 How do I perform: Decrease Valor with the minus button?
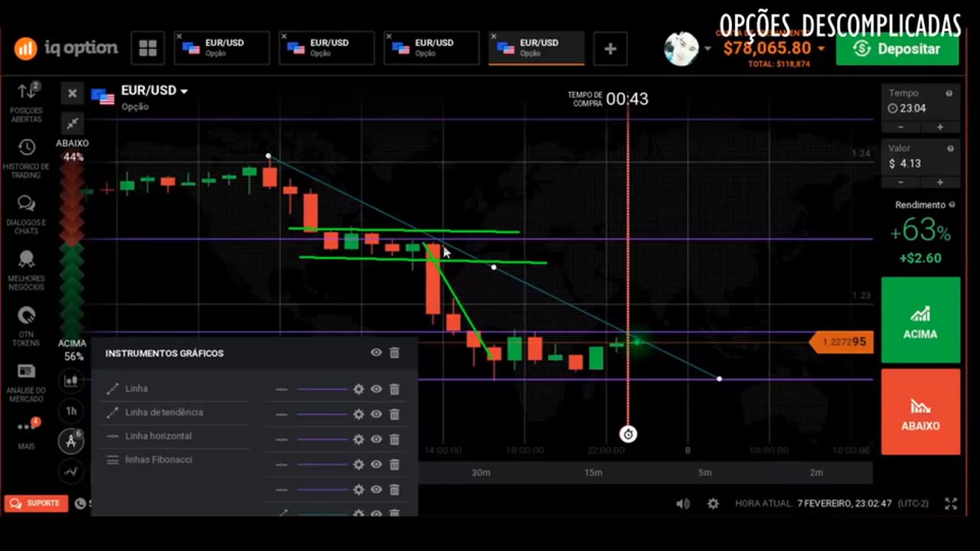pyautogui.click(x=900, y=182)
